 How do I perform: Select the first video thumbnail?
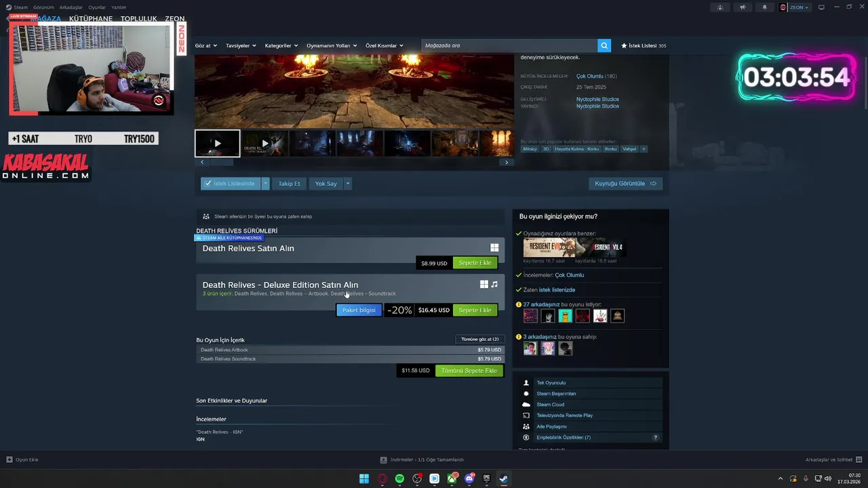(218, 144)
